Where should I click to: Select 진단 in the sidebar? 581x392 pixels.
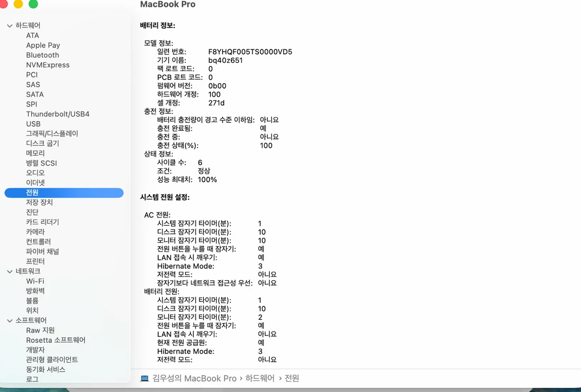pyautogui.click(x=32, y=212)
